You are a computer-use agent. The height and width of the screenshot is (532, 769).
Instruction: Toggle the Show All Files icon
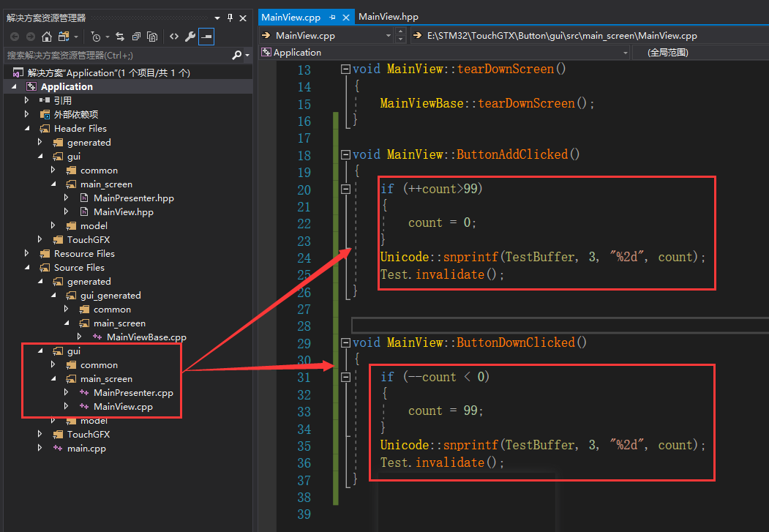point(152,37)
